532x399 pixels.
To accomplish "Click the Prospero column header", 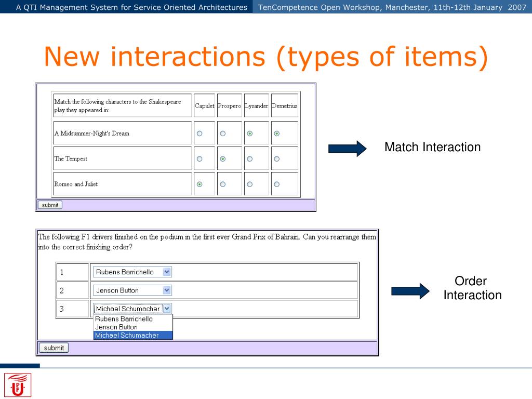I will click(x=229, y=106).
